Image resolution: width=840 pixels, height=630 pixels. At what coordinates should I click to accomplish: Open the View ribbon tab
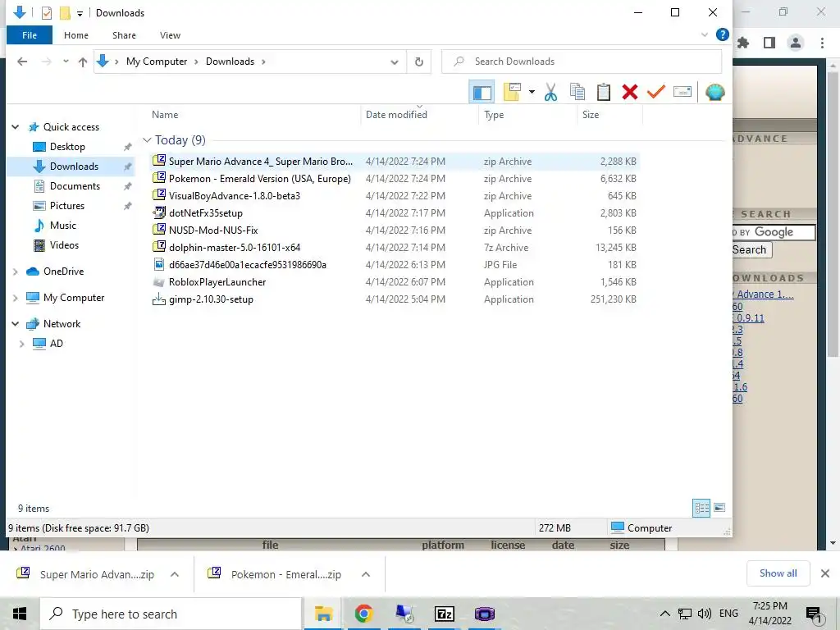[x=170, y=35]
